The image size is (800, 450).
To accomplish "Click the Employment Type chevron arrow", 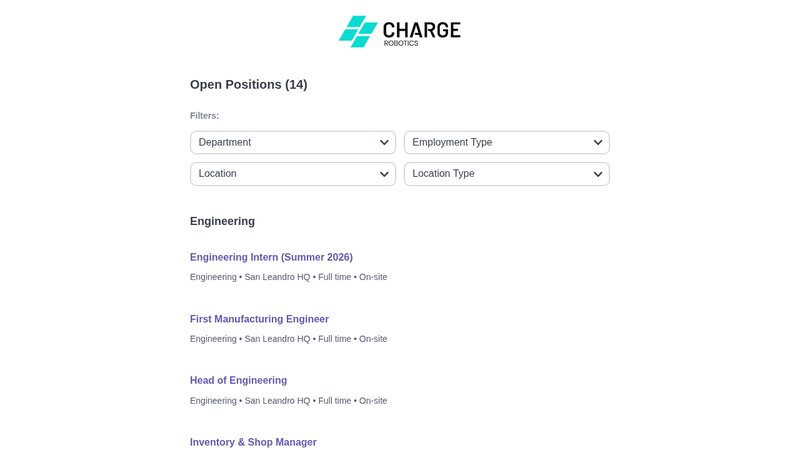I will tap(598, 142).
